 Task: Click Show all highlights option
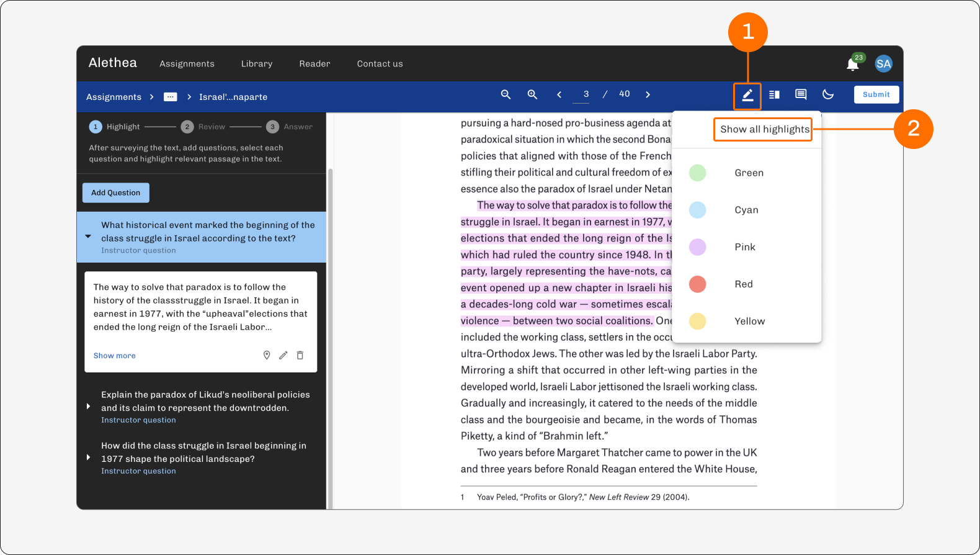[x=765, y=129]
